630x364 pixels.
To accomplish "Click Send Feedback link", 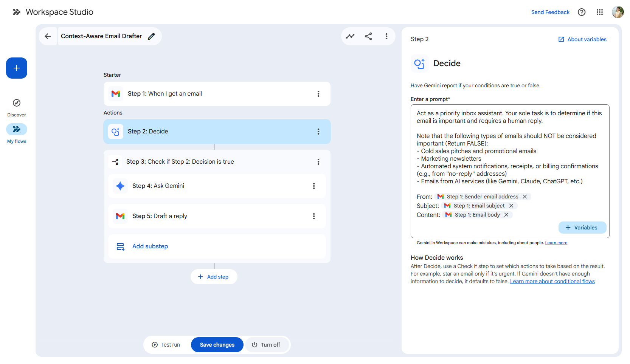I will tap(550, 12).
